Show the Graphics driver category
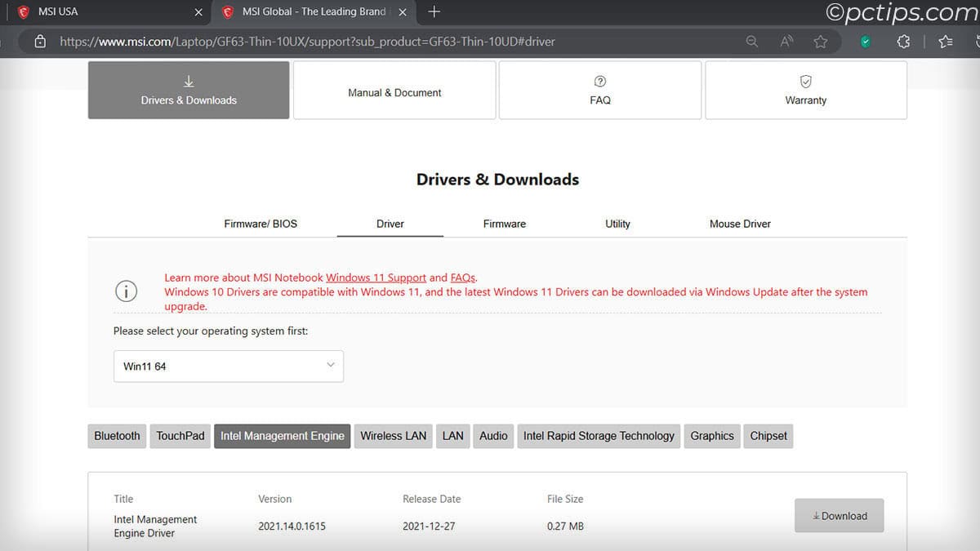The image size is (980, 551). [712, 436]
